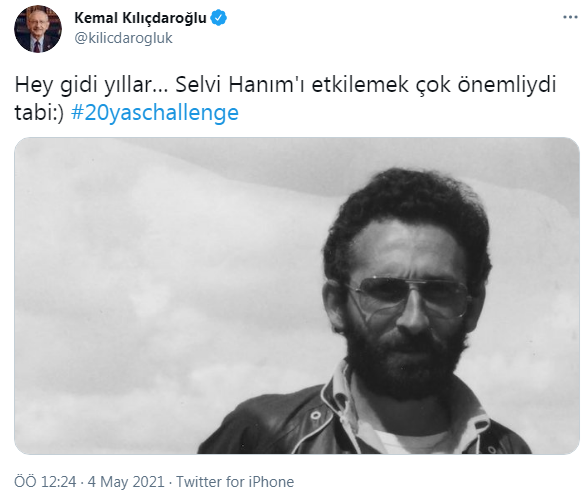586x495 pixels.
Task: Open the #20yaschallenge hashtag link
Action: tap(155, 112)
